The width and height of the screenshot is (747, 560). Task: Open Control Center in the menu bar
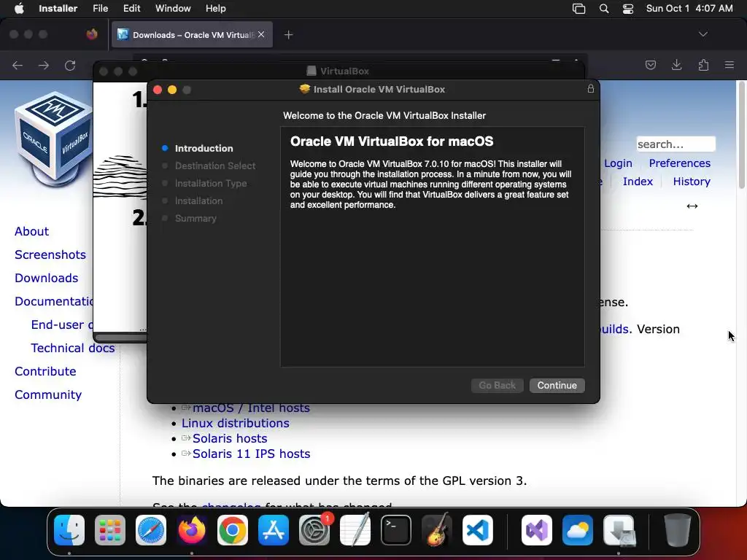click(628, 9)
